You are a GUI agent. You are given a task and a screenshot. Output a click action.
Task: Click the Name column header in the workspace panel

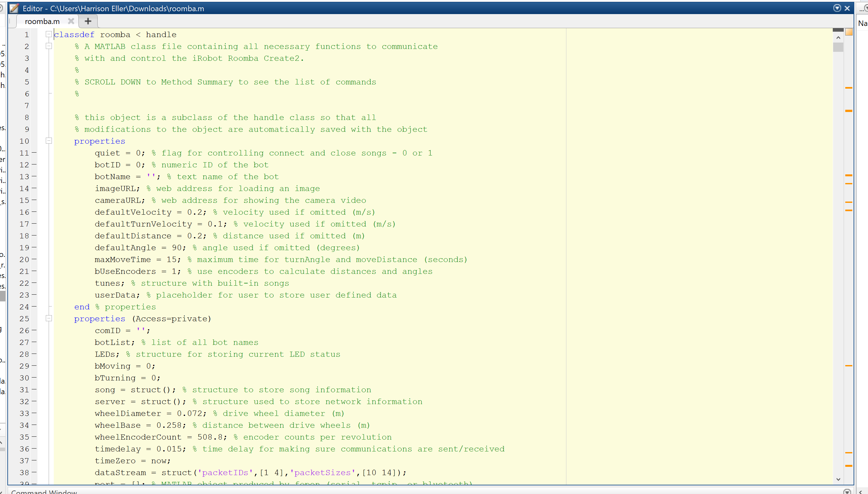click(863, 23)
